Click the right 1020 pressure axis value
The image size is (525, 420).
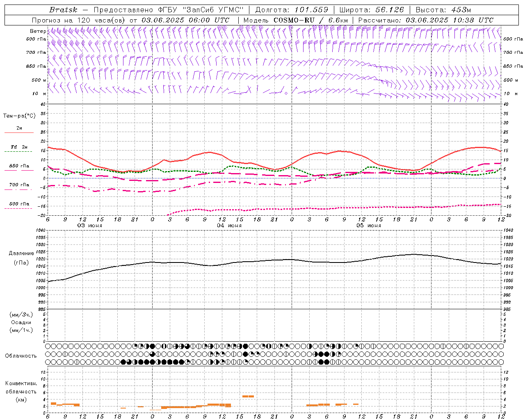(508, 259)
